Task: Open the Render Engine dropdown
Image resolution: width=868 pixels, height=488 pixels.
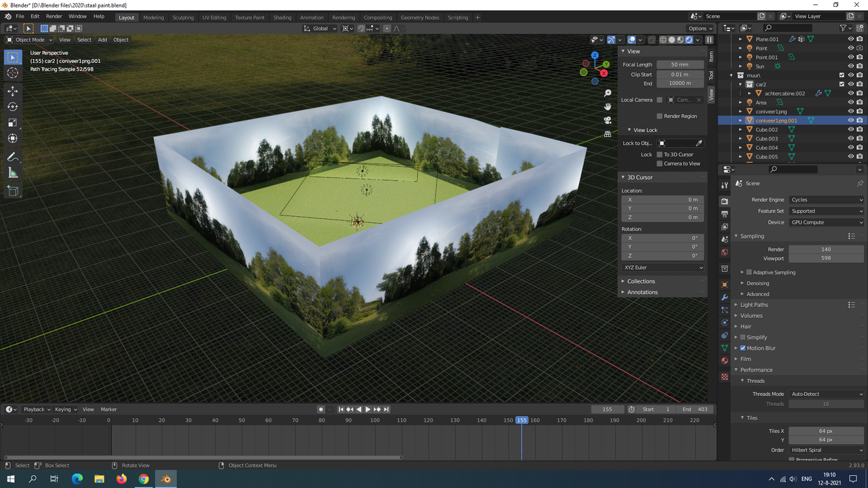Action: [827, 200]
